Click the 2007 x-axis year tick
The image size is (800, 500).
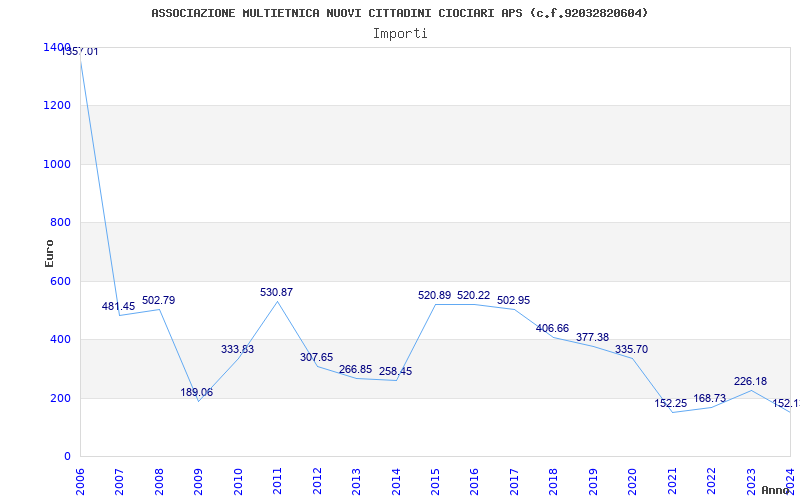(x=119, y=481)
